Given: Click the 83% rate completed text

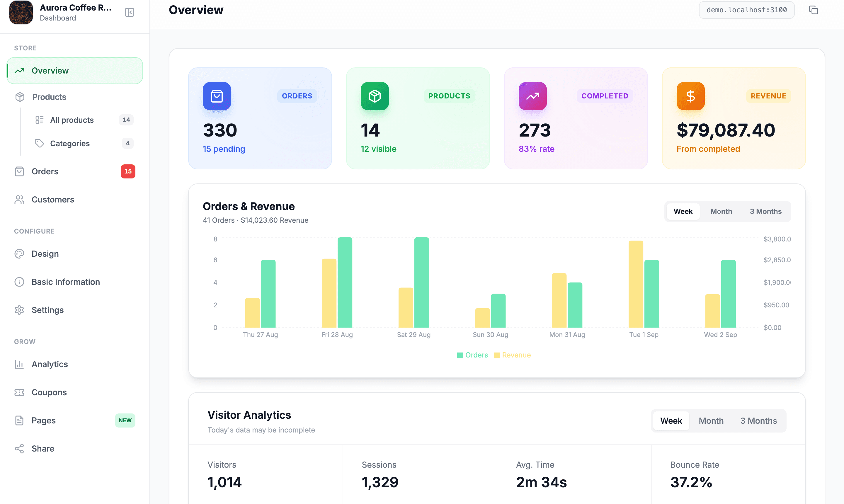Looking at the screenshot, I should [x=537, y=149].
